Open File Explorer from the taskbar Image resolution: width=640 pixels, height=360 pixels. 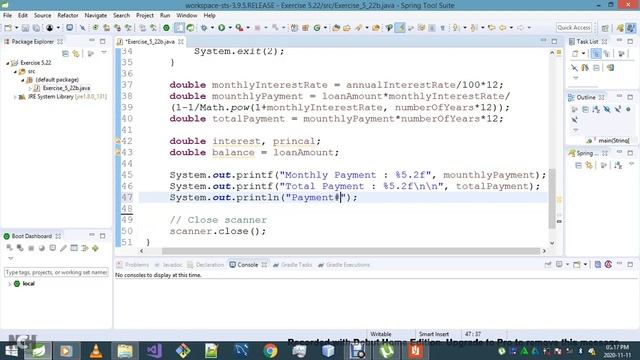click(x=125, y=351)
